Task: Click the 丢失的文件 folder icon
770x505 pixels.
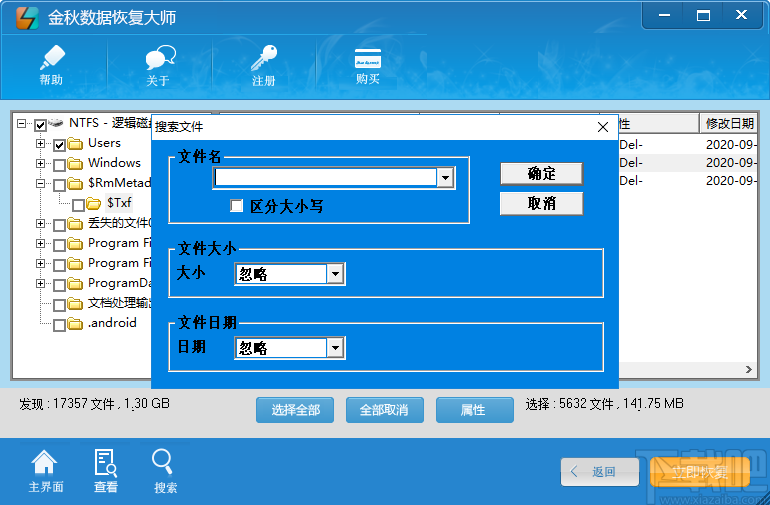Action: [x=75, y=224]
